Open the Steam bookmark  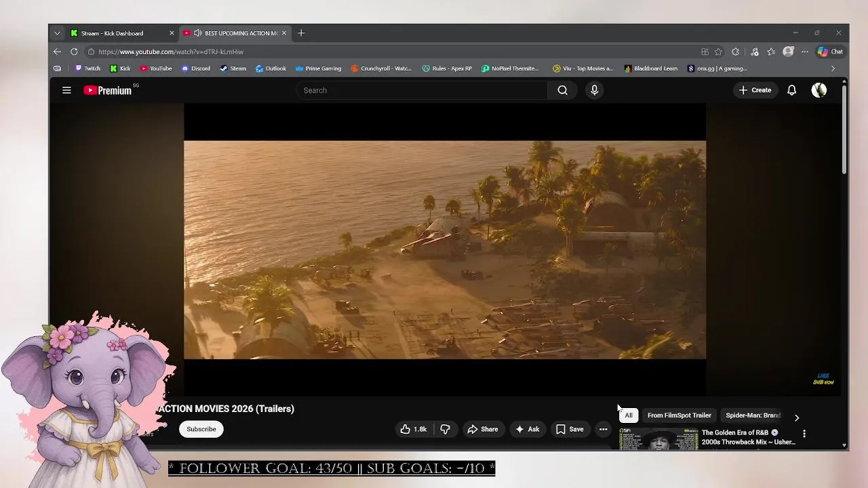click(233, 68)
